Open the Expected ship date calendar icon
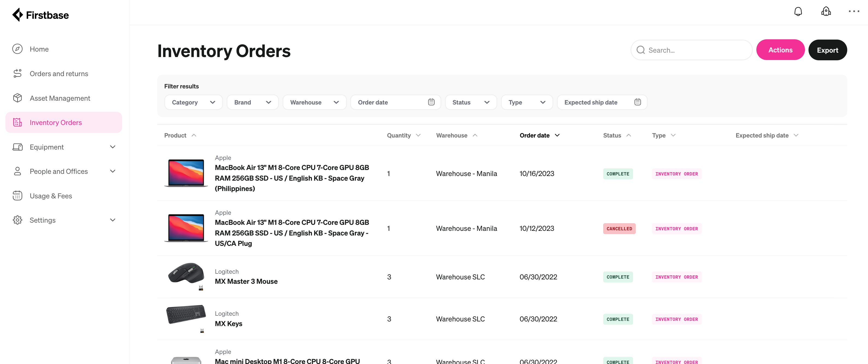Screen dimensions: 868x364 pyautogui.click(x=637, y=102)
